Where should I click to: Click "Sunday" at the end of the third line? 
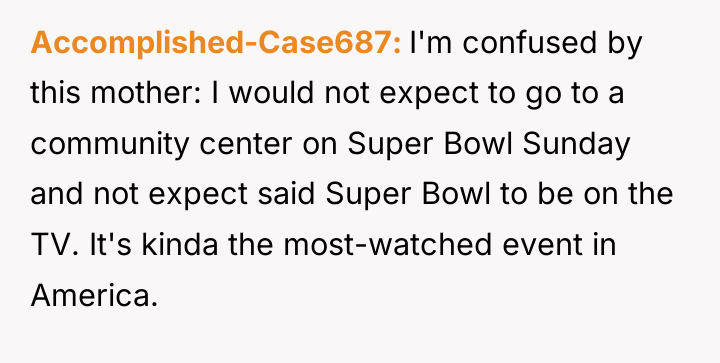576,145
